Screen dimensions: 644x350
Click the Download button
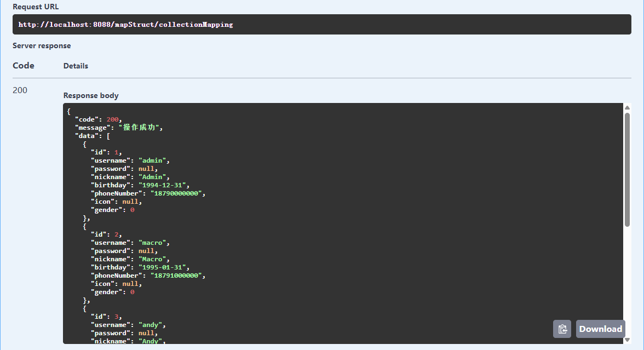tap(600, 329)
